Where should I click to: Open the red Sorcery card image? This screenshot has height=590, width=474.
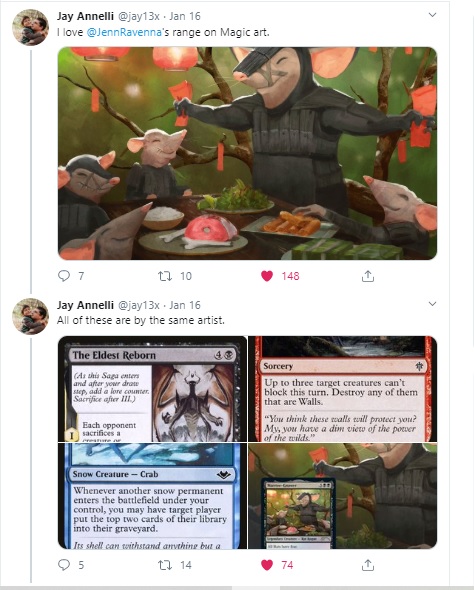tap(343, 389)
